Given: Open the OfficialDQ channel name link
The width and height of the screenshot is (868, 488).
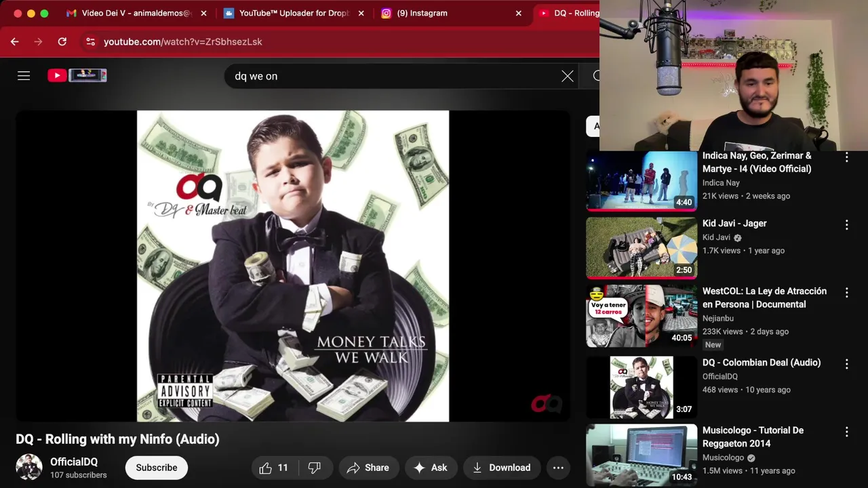Looking at the screenshot, I should pyautogui.click(x=74, y=462).
